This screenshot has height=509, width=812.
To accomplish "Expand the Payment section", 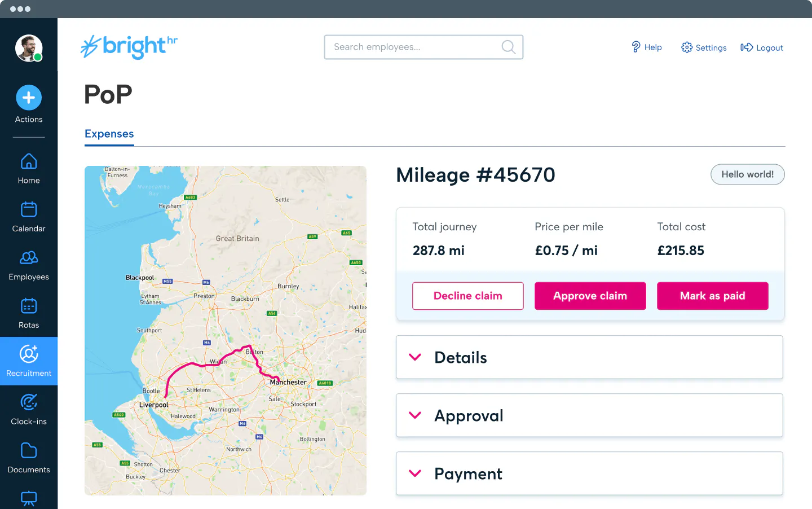I will (589, 473).
